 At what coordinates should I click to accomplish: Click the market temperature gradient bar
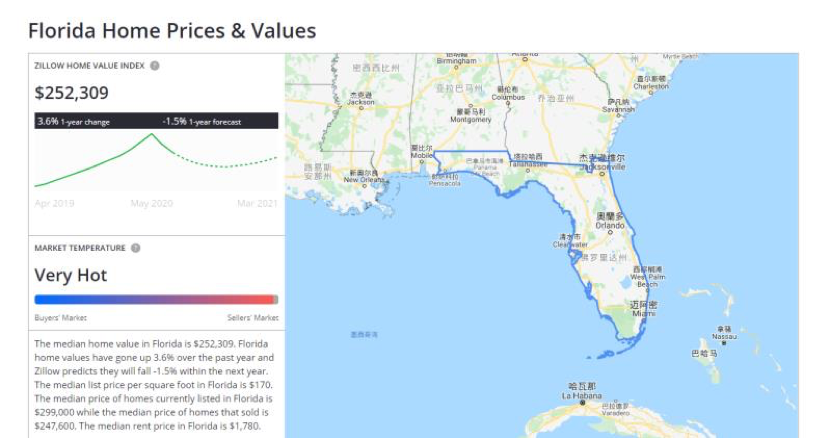coord(154,299)
